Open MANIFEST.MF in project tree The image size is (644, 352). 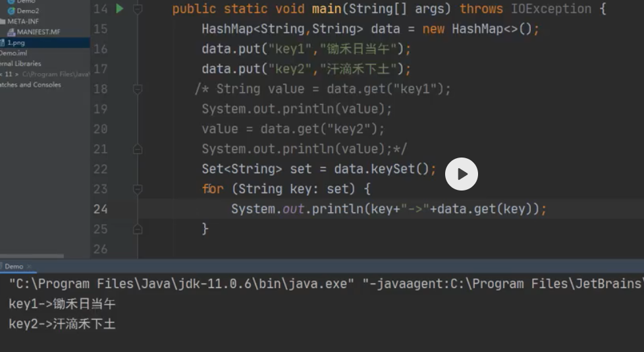point(38,32)
